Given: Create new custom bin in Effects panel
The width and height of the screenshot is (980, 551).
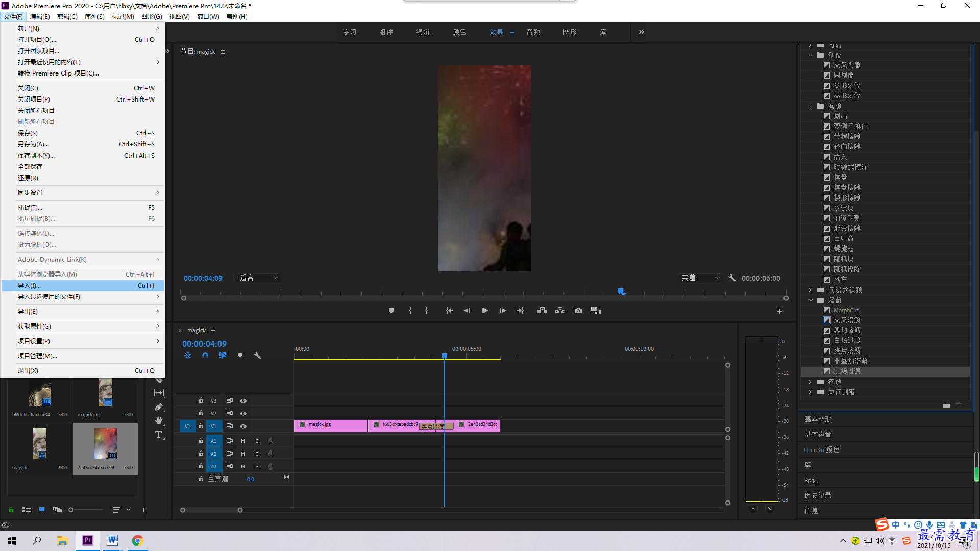Looking at the screenshot, I should [946, 405].
